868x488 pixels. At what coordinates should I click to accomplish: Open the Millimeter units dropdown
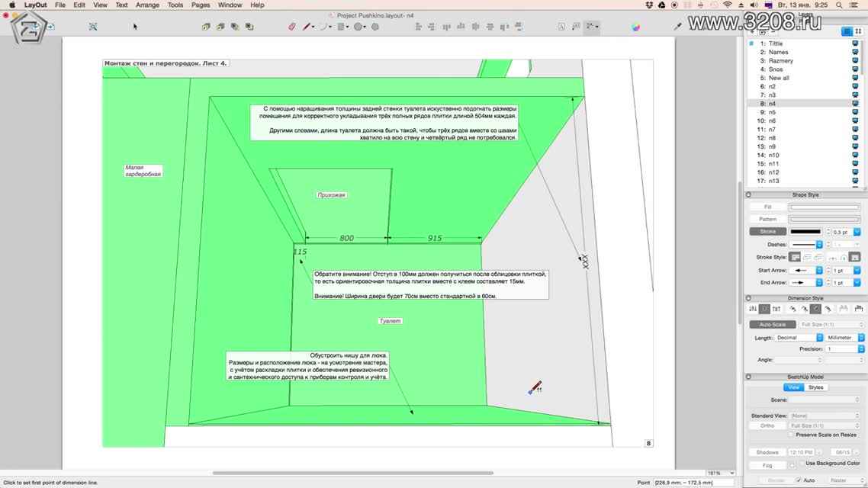tap(845, 338)
